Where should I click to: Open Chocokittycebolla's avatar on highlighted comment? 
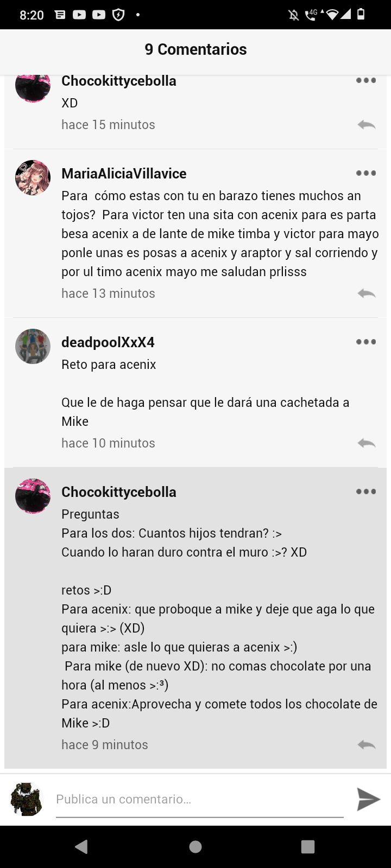[x=33, y=496]
